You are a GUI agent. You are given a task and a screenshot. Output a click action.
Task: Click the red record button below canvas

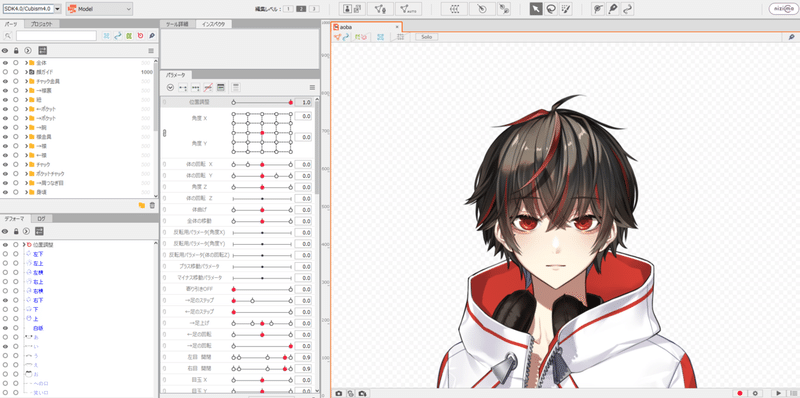(x=740, y=393)
